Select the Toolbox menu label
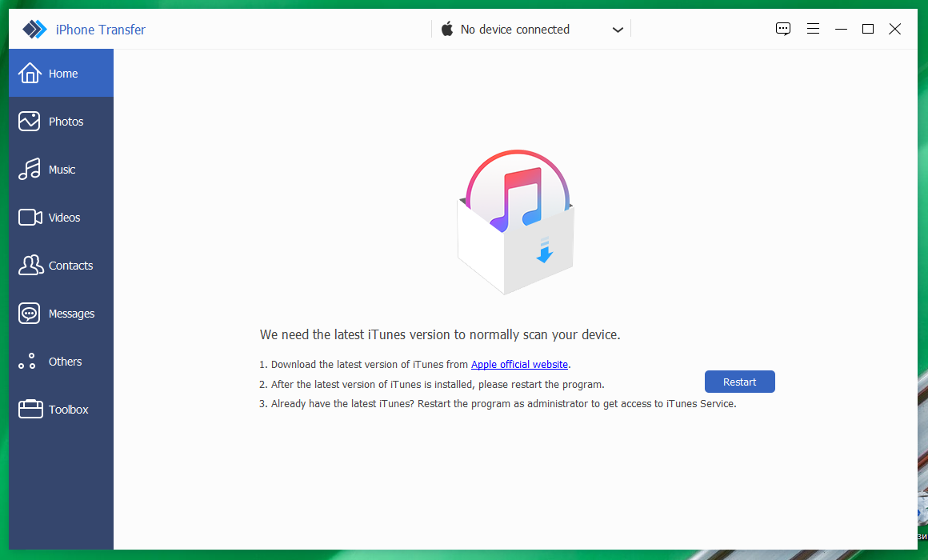The width and height of the screenshot is (928, 560). (68, 410)
